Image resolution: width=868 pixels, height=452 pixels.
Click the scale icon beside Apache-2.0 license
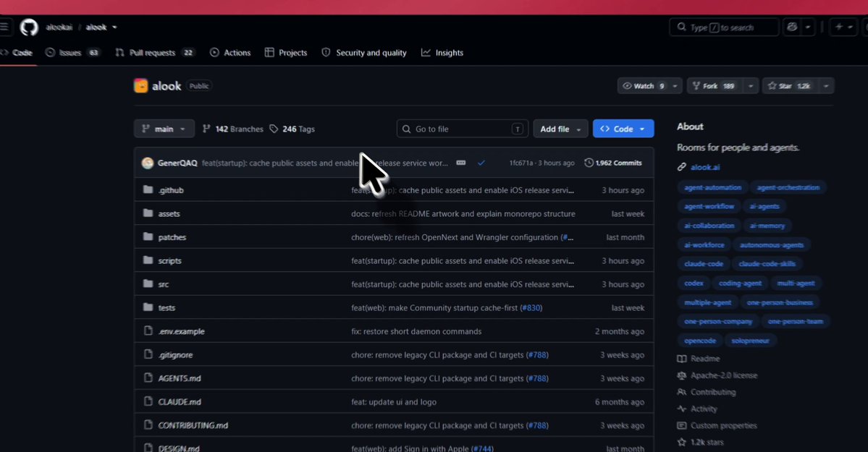[681, 375]
